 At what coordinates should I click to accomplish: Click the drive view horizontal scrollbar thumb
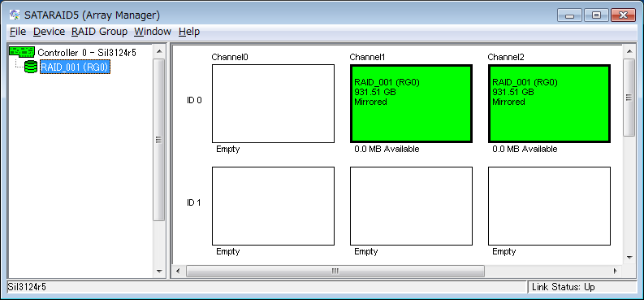point(335,272)
